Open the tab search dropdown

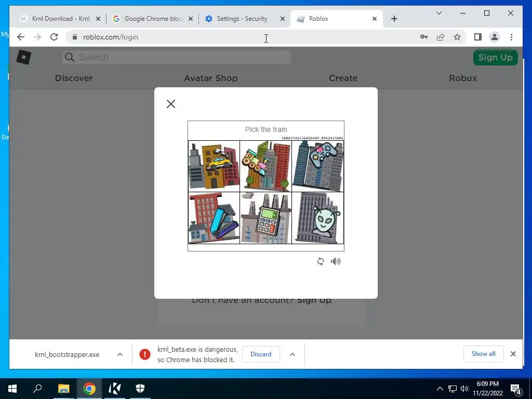tap(438, 13)
